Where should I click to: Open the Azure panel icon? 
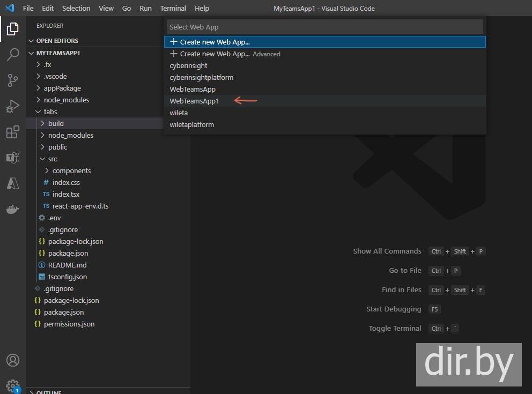[x=12, y=183]
